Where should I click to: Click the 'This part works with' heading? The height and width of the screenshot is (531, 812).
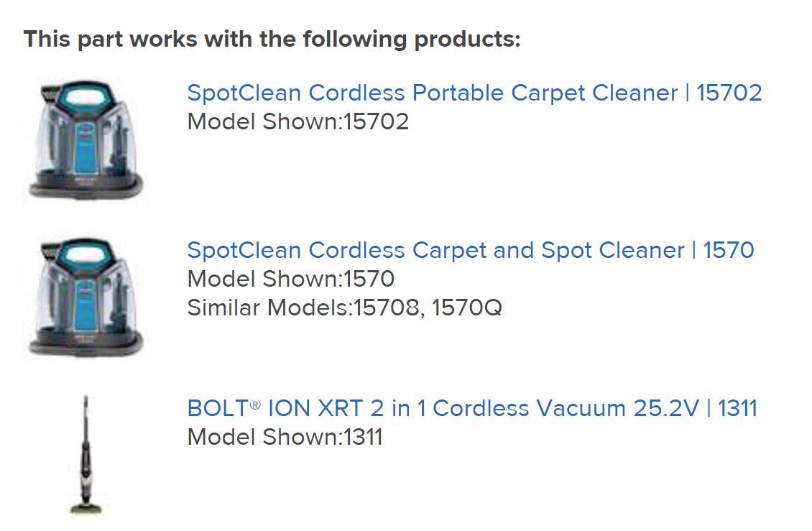coord(272,39)
